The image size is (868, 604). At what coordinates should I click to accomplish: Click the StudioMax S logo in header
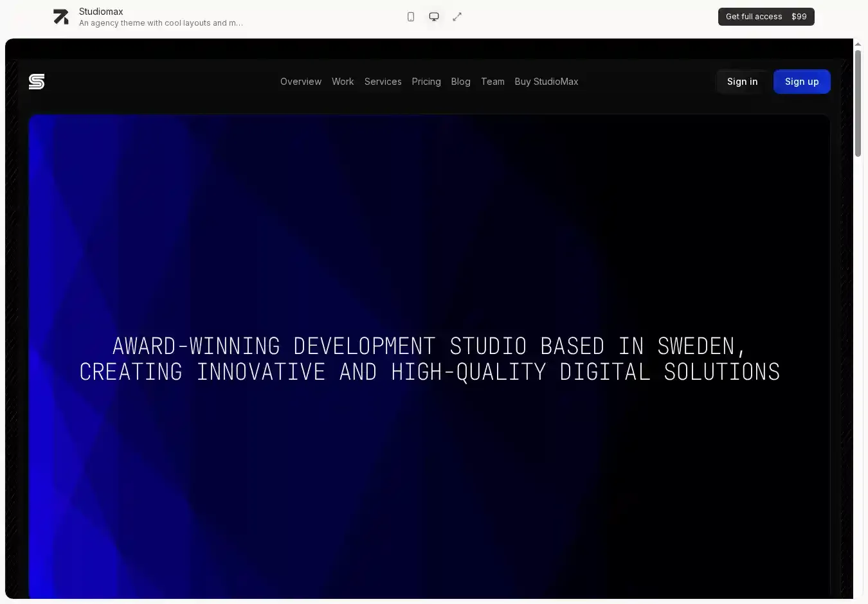point(37,82)
